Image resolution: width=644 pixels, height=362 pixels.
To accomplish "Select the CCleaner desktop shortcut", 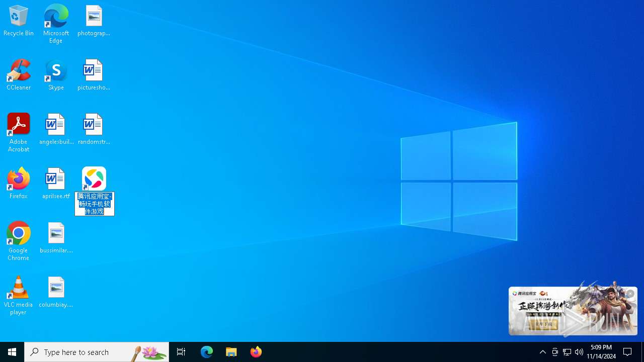I will point(19,75).
